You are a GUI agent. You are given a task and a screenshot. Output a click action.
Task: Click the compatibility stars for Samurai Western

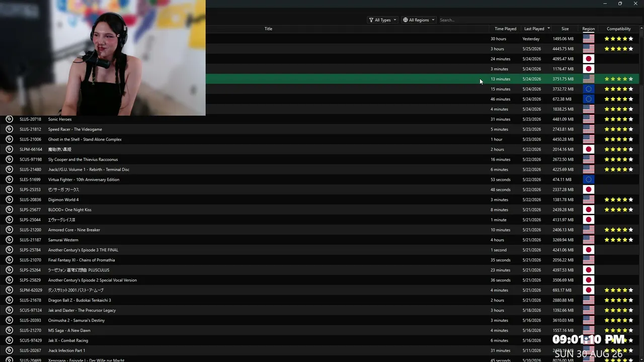(619, 240)
